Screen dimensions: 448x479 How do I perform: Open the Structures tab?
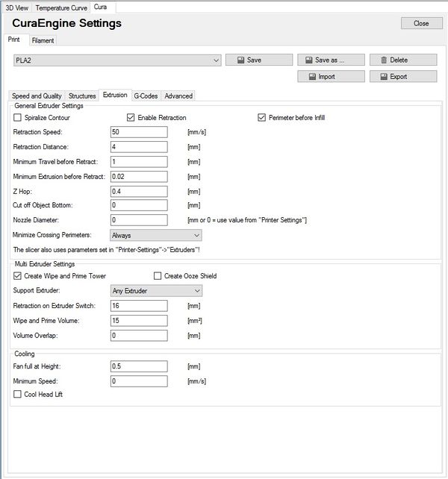coord(82,96)
